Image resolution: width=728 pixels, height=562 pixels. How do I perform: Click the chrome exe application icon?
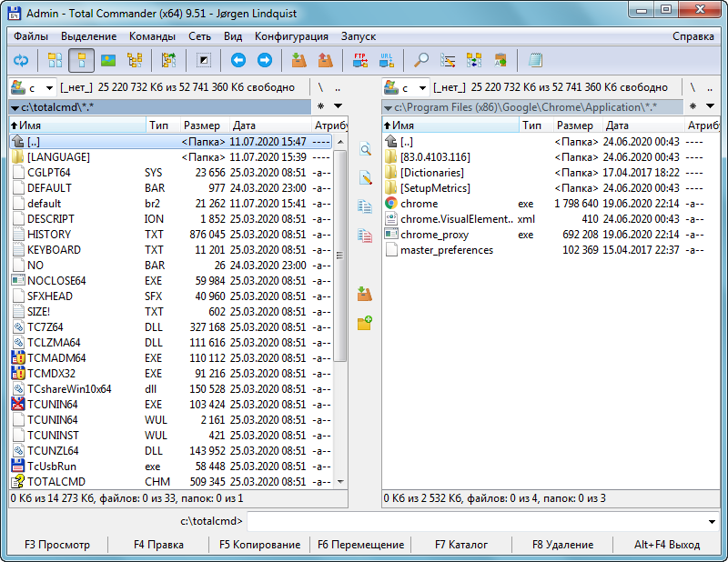[391, 204]
